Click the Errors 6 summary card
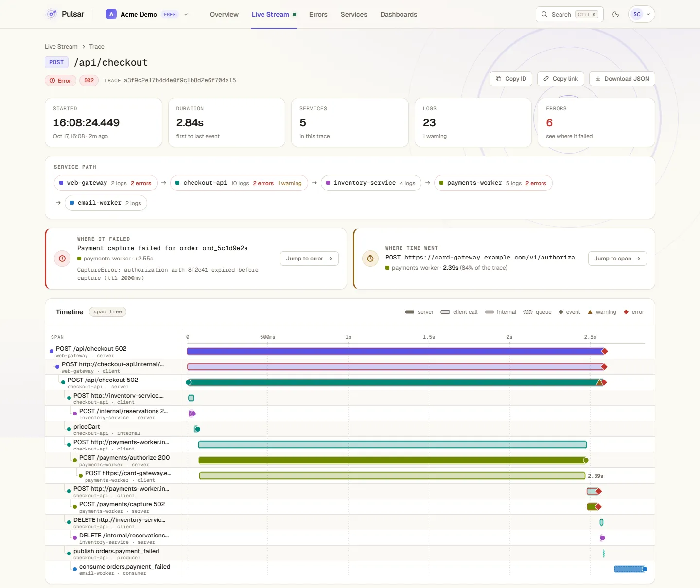The image size is (700, 588). click(x=596, y=122)
